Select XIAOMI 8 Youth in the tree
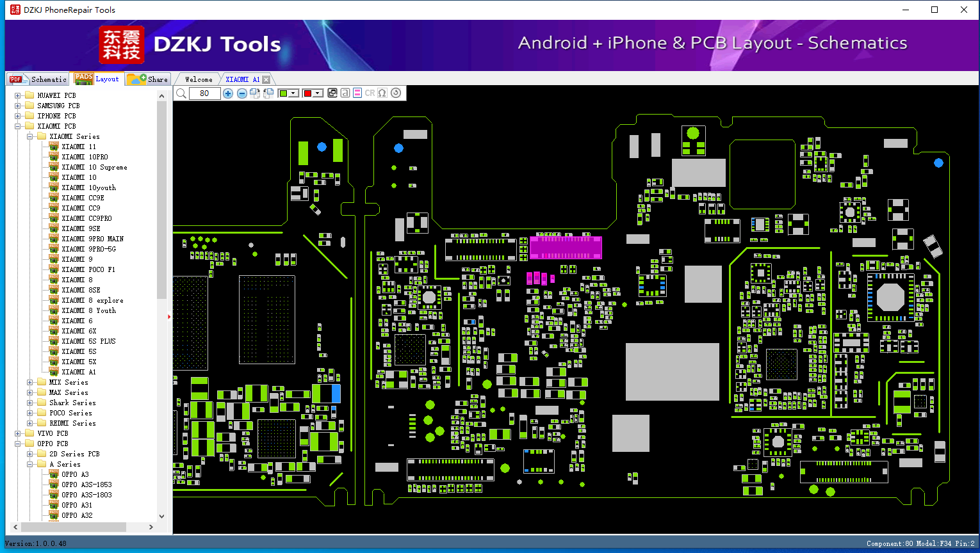 coord(89,310)
